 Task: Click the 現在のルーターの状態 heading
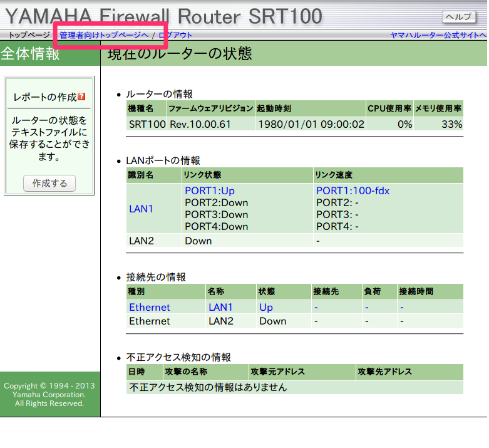pos(180,53)
